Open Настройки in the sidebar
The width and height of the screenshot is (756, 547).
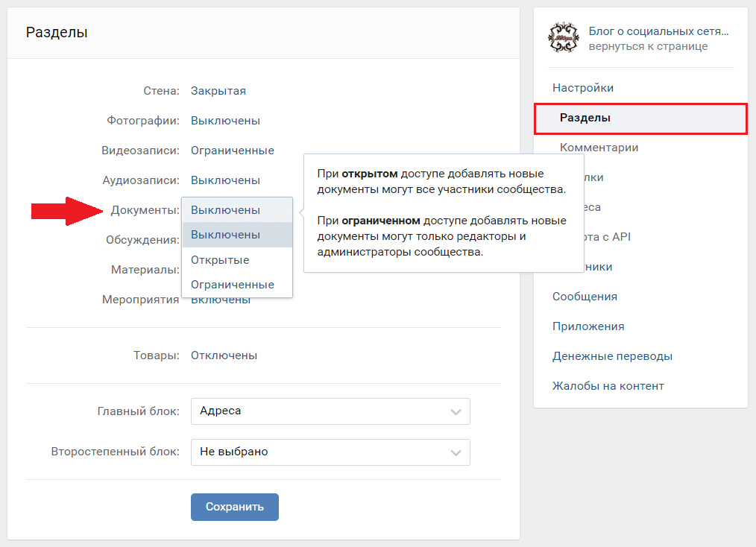pyautogui.click(x=583, y=88)
